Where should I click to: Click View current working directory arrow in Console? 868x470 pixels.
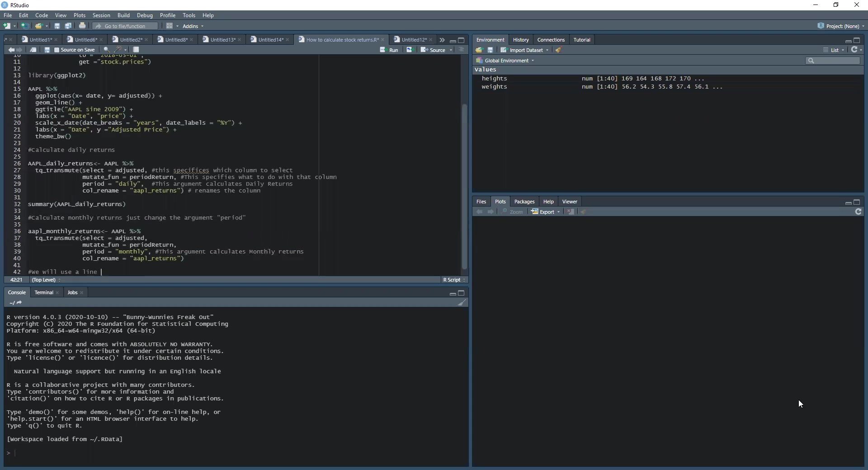pos(19,303)
